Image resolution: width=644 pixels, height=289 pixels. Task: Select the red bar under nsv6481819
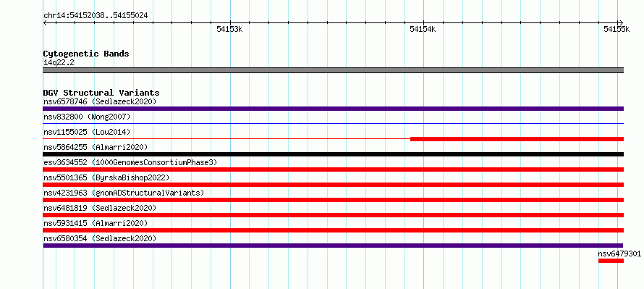[x=334, y=215]
